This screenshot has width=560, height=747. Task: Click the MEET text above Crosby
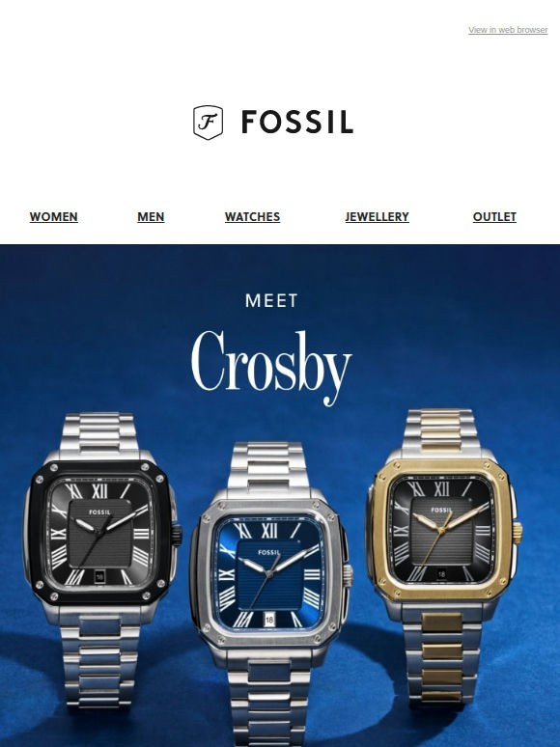click(271, 300)
